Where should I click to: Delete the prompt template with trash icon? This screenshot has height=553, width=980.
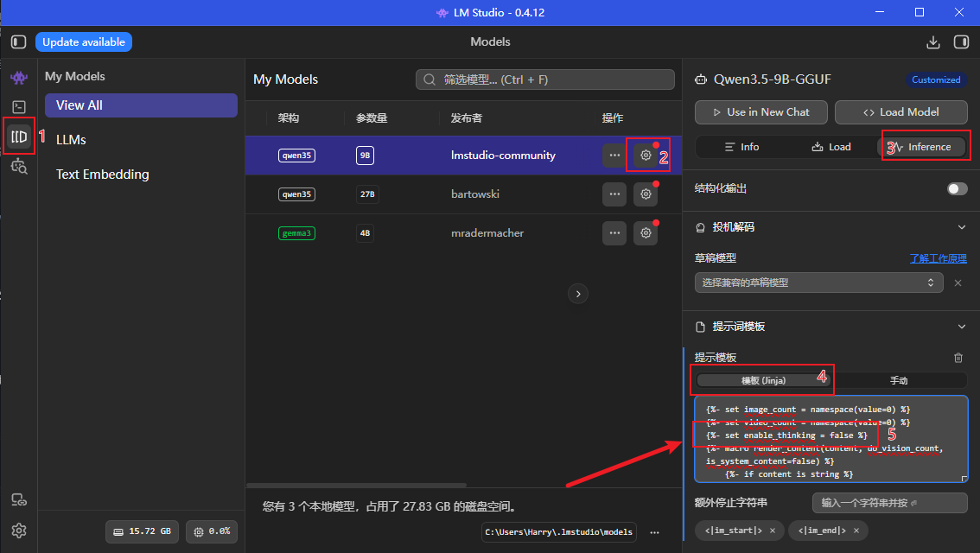(x=958, y=358)
